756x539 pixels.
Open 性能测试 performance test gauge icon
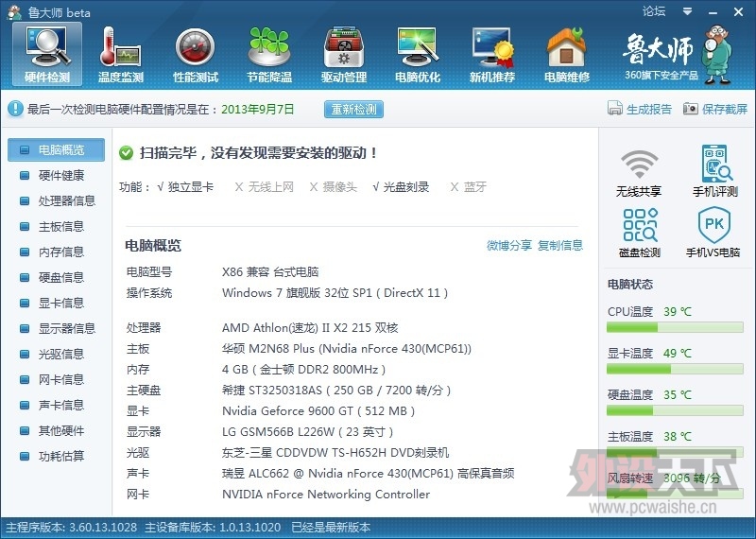coord(196,54)
